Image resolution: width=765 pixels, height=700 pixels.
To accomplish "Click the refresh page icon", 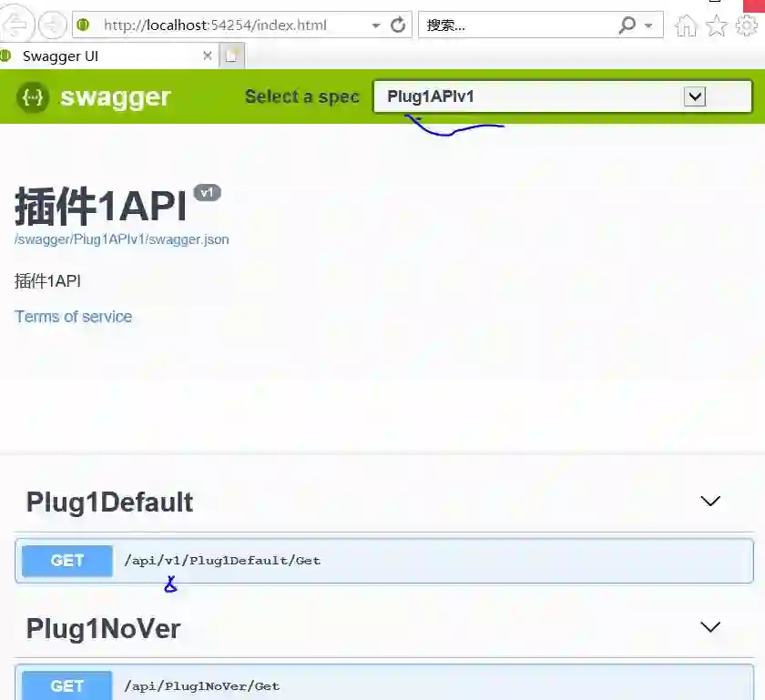I will (398, 25).
